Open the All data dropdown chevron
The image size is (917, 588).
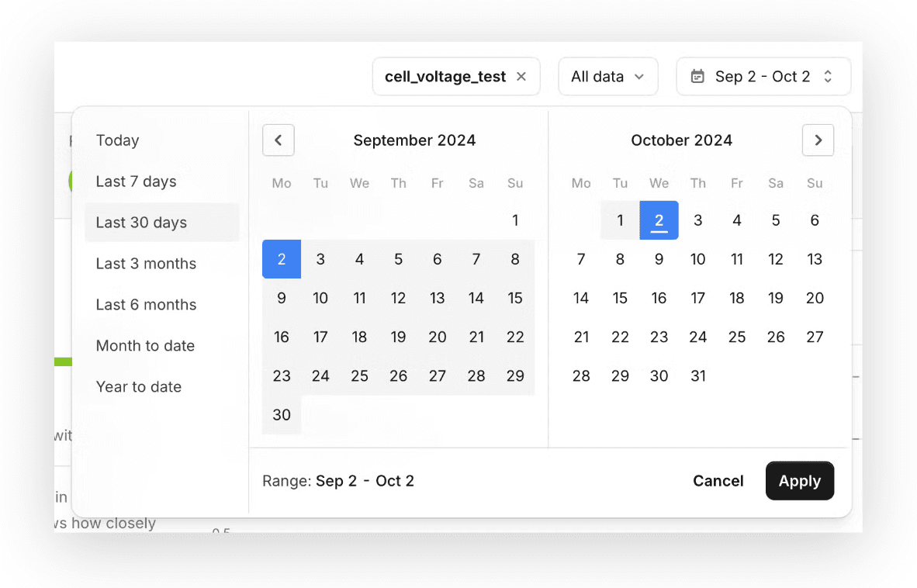pyautogui.click(x=641, y=76)
